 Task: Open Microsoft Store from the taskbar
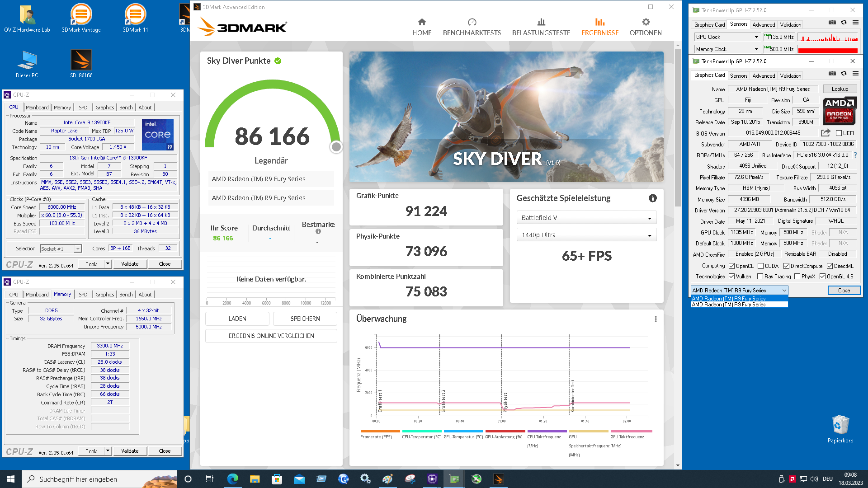(277, 479)
